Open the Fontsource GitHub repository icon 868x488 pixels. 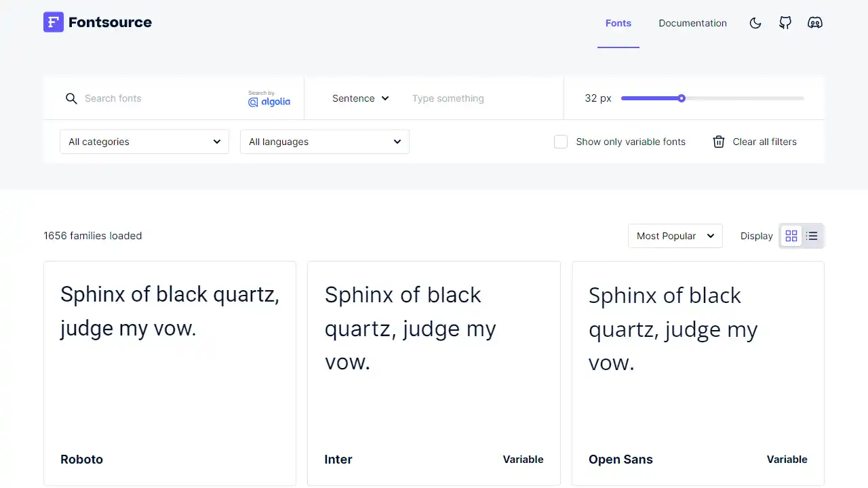(x=785, y=22)
